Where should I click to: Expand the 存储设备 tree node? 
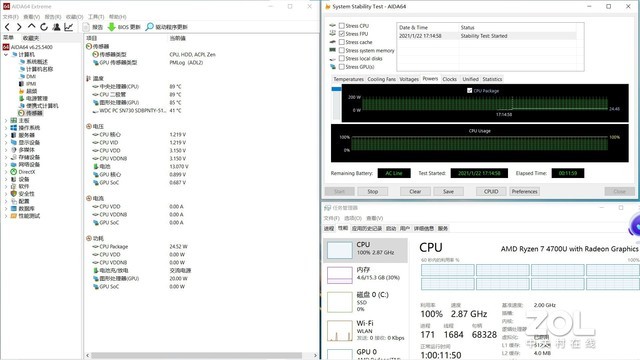[x=6, y=157]
